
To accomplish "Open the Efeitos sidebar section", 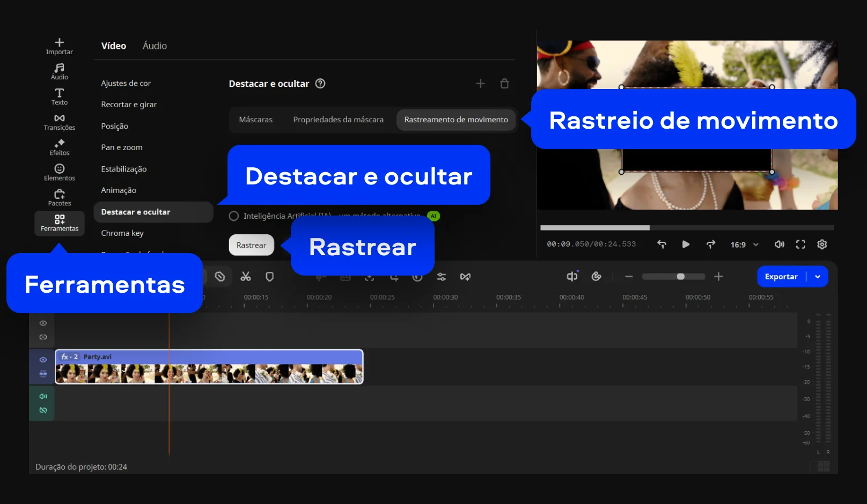I will coord(59,147).
